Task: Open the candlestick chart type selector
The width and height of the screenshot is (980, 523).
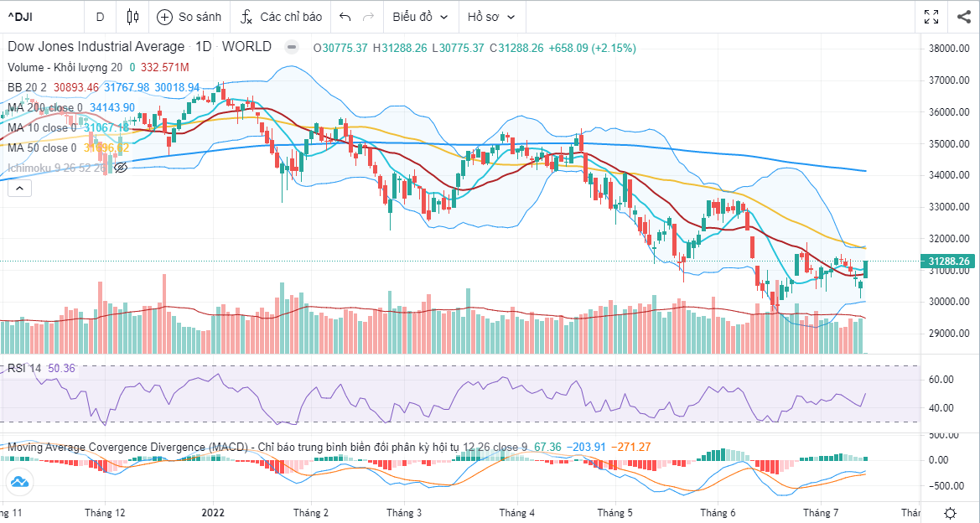Action: point(132,17)
